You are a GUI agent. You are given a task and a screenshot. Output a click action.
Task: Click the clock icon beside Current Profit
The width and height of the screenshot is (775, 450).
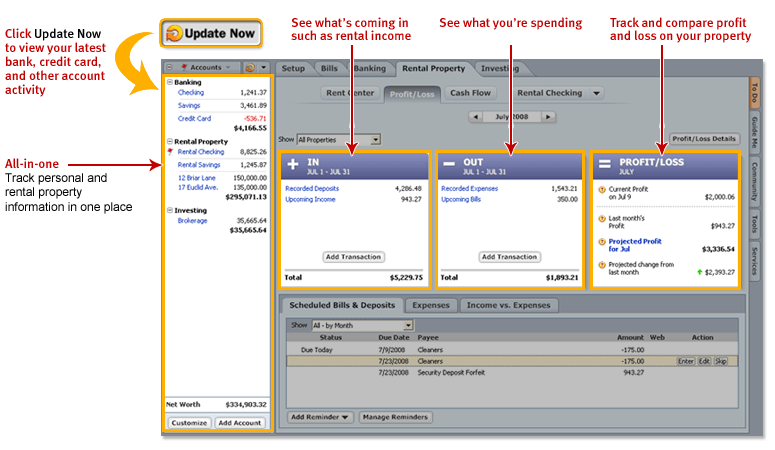coord(602,189)
